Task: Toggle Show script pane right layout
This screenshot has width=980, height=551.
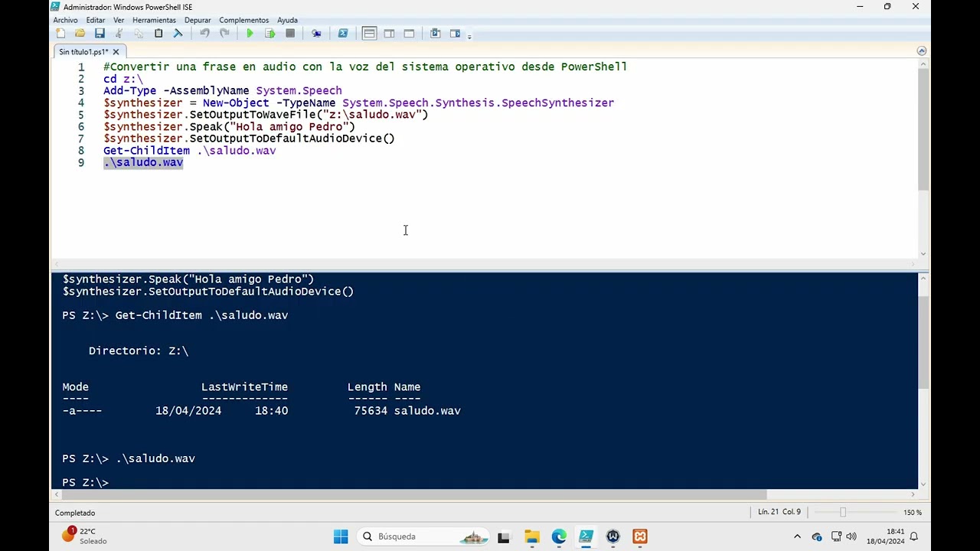Action: click(389, 34)
